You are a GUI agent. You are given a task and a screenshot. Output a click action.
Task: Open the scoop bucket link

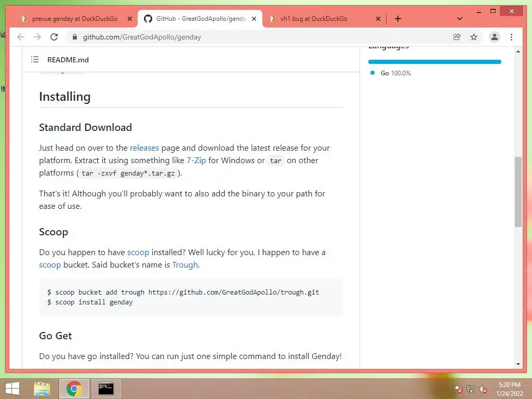coord(50,264)
